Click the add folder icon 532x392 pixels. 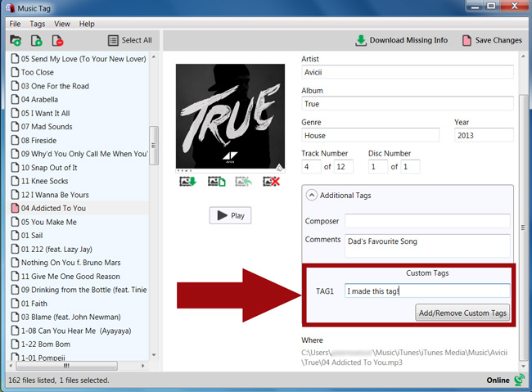pos(16,40)
